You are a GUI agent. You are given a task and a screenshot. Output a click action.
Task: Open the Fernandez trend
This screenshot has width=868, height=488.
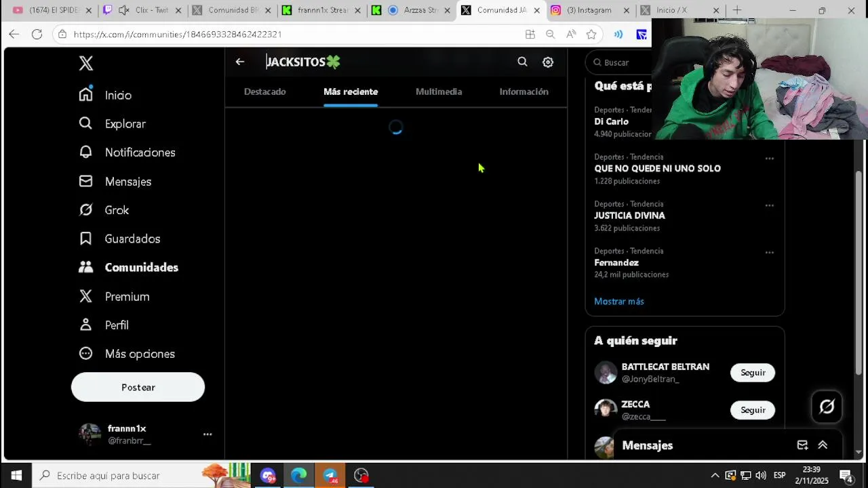(x=616, y=262)
